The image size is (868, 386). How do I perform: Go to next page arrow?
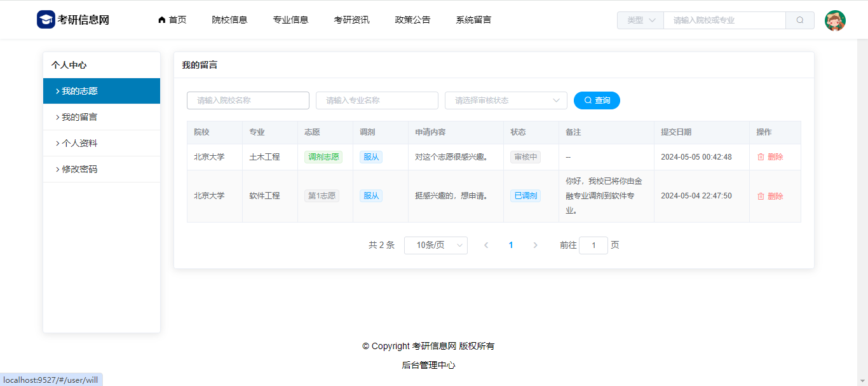535,245
